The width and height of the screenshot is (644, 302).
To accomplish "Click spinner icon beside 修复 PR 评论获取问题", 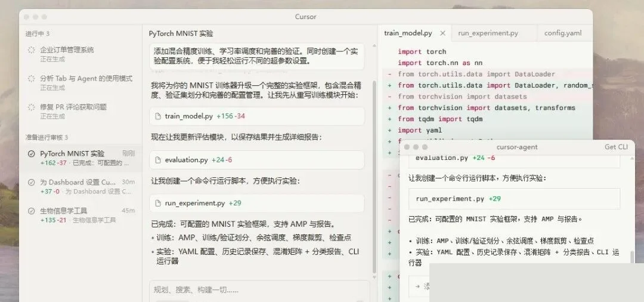I will pos(31,107).
